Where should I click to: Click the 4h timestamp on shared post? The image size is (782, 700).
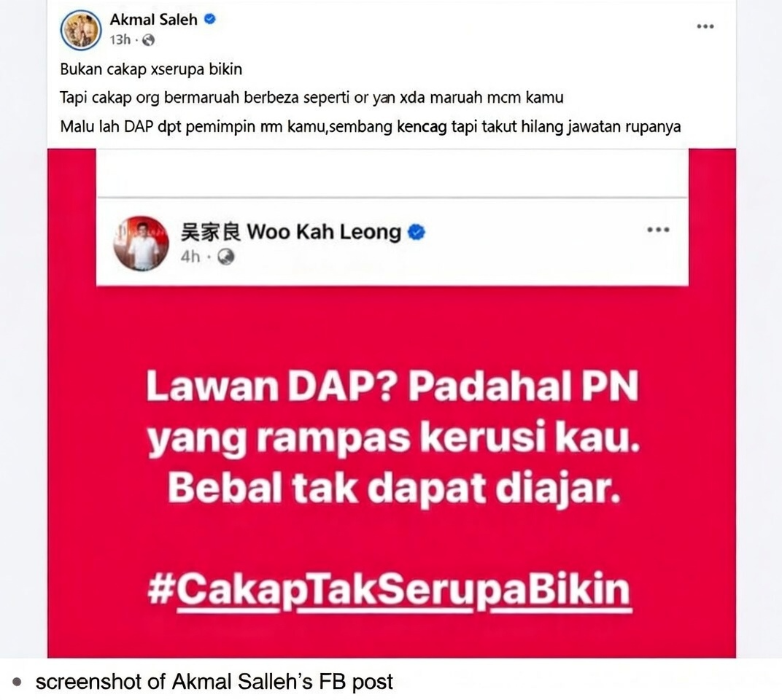(190, 257)
